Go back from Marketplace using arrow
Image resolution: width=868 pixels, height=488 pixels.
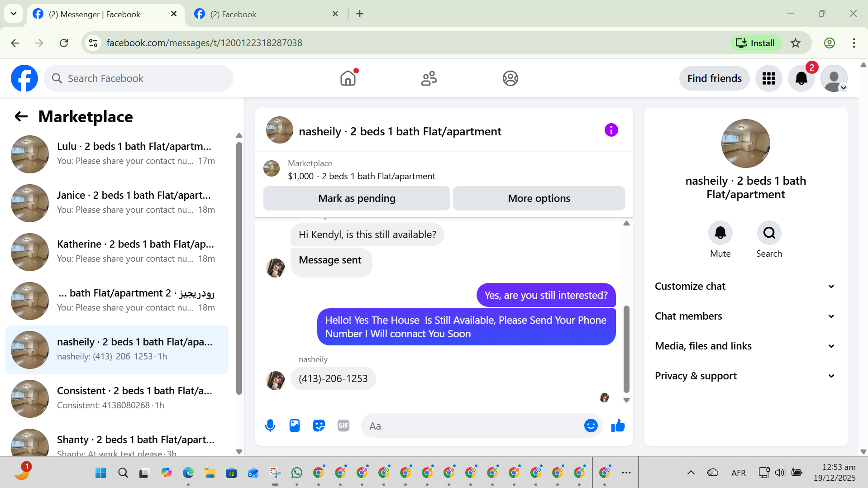coord(21,116)
